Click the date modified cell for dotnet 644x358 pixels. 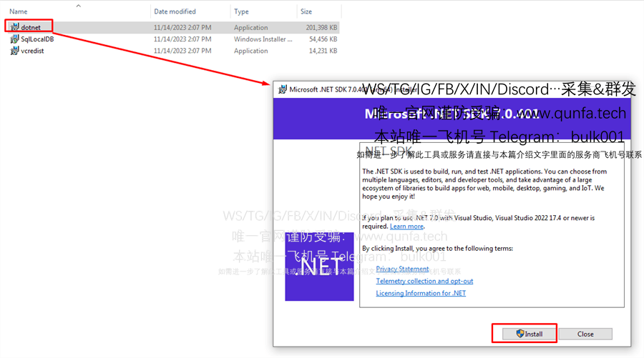pyautogui.click(x=182, y=27)
